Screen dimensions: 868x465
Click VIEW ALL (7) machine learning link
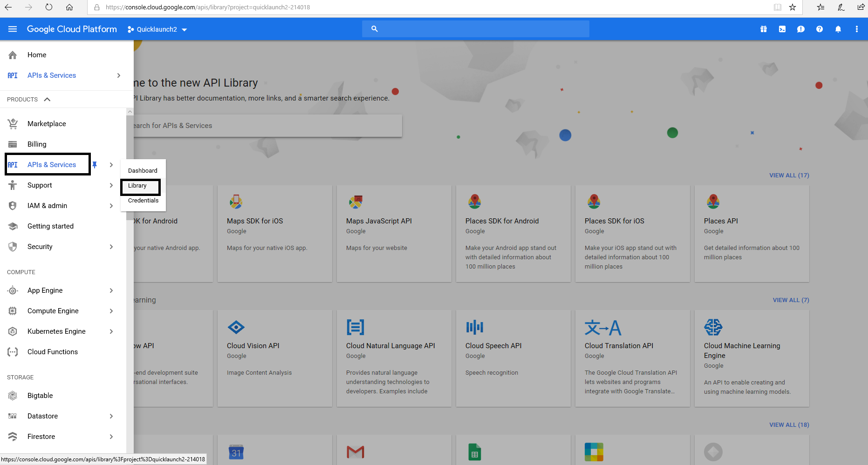point(791,300)
